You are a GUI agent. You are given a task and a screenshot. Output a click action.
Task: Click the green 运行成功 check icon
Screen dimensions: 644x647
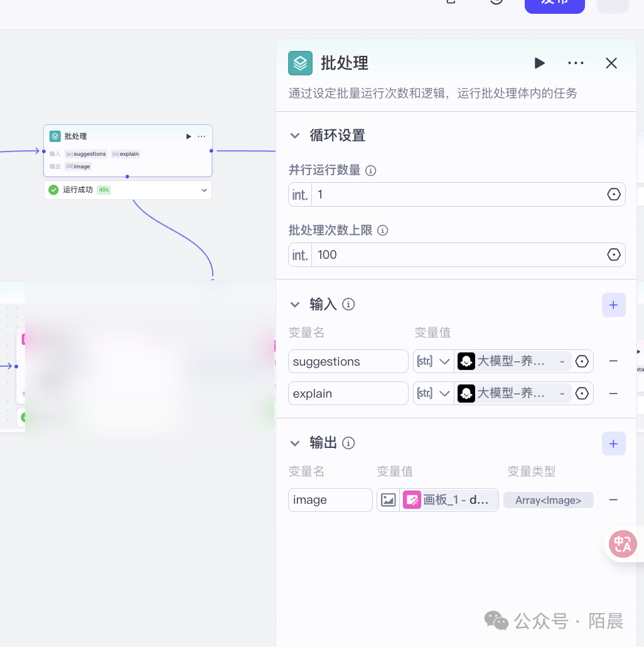[x=53, y=190]
